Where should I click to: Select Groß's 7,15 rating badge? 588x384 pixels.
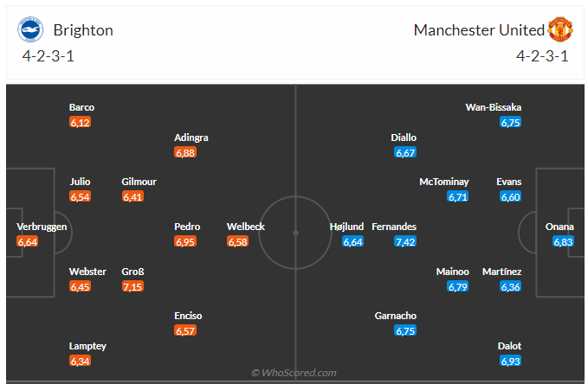(x=132, y=286)
